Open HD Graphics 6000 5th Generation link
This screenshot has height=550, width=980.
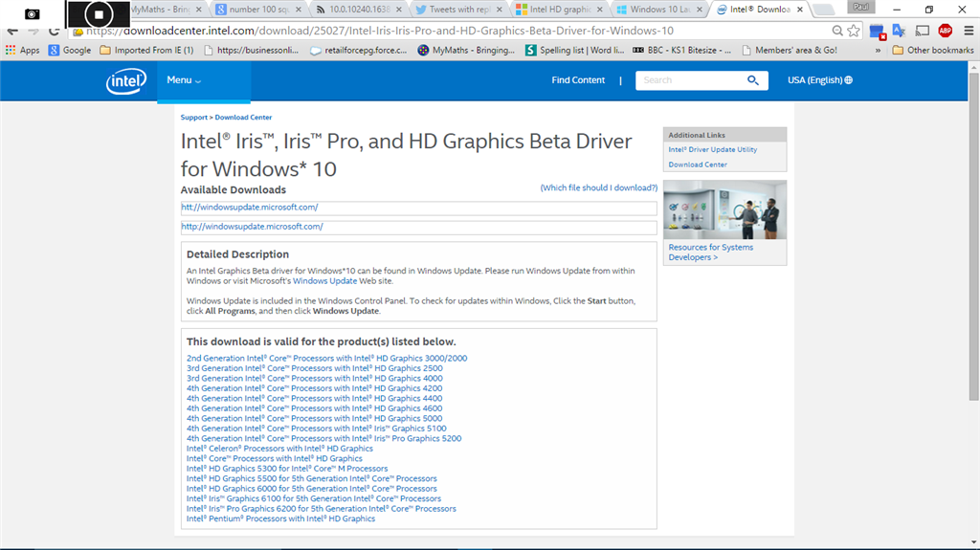pyautogui.click(x=311, y=488)
